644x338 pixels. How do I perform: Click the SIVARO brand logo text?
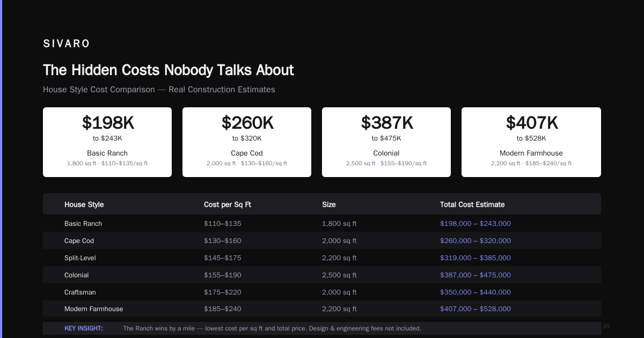pyautogui.click(x=67, y=44)
